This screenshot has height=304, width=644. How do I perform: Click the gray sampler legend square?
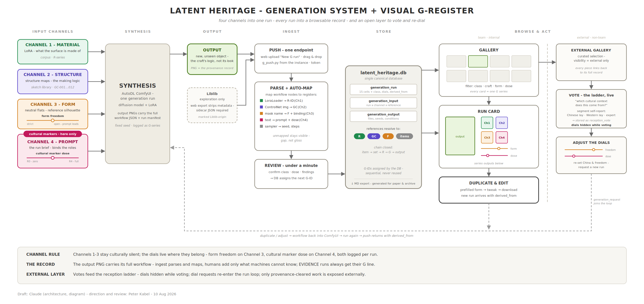(x=261, y=127)
